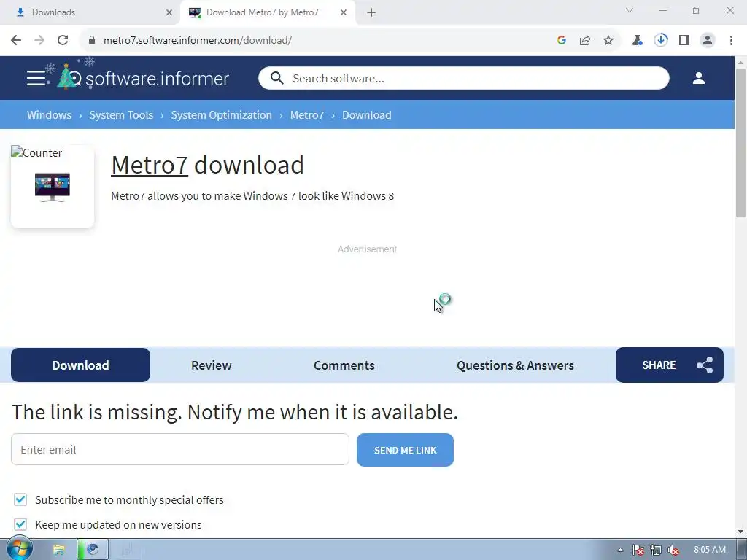
Task: Click the SHARE button
Action: (x=670, y=365)
